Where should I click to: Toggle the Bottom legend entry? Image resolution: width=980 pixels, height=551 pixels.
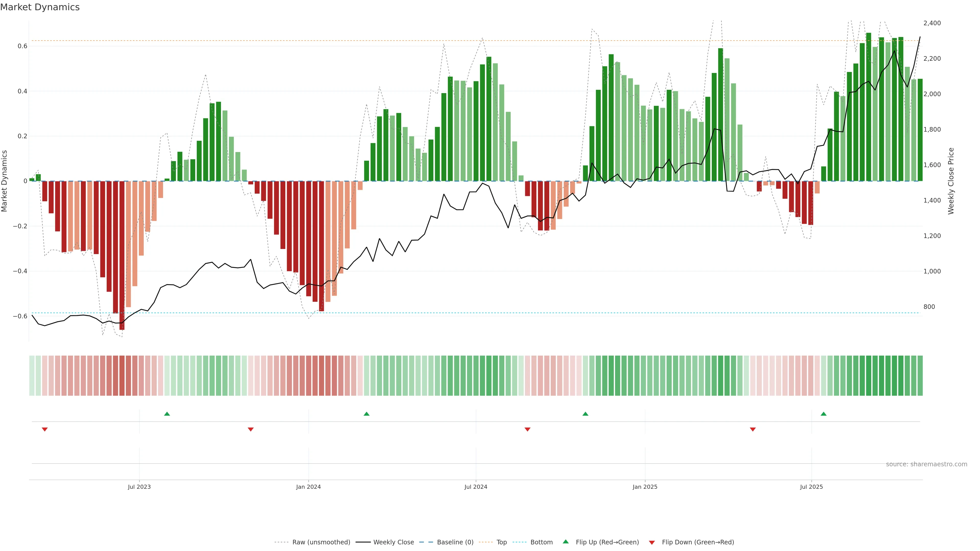tap(541, 542)
